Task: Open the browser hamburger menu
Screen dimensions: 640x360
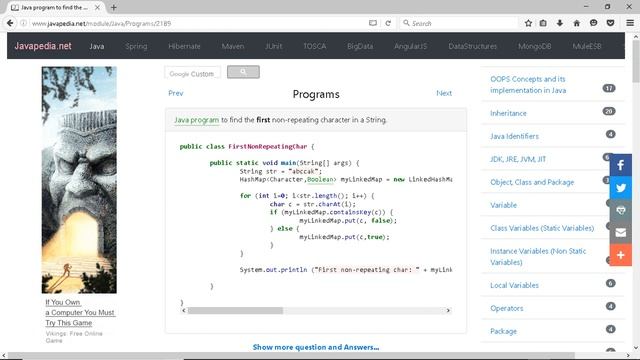Action: click(x=630, y=23)
